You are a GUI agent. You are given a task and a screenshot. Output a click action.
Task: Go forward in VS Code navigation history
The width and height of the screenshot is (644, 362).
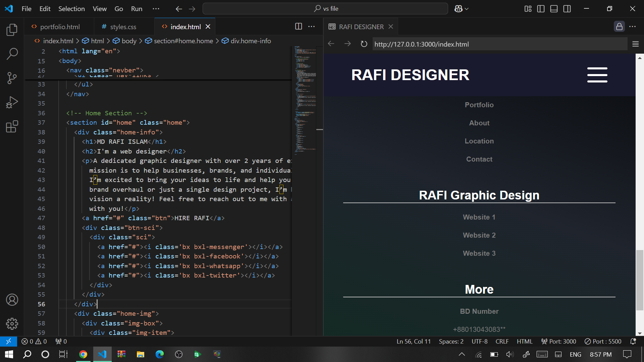[192, 9]
